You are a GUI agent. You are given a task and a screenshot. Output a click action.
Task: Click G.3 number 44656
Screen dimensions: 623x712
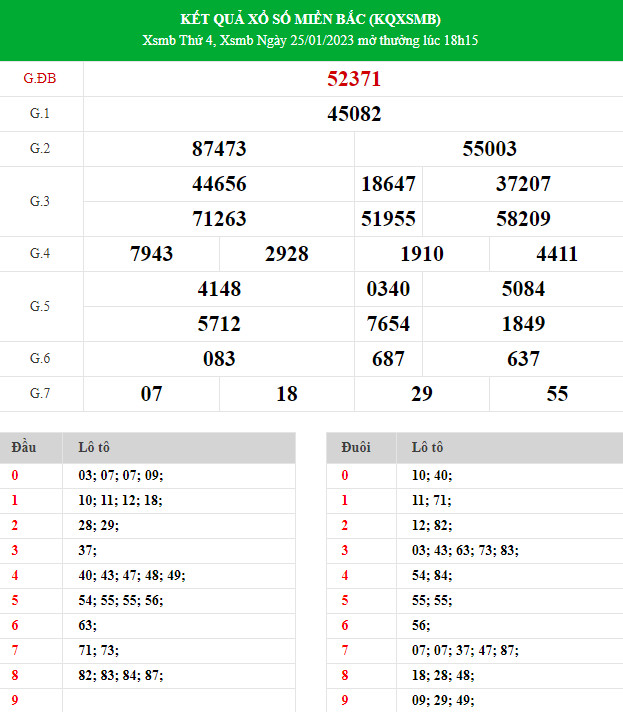[x=219, y=184]
